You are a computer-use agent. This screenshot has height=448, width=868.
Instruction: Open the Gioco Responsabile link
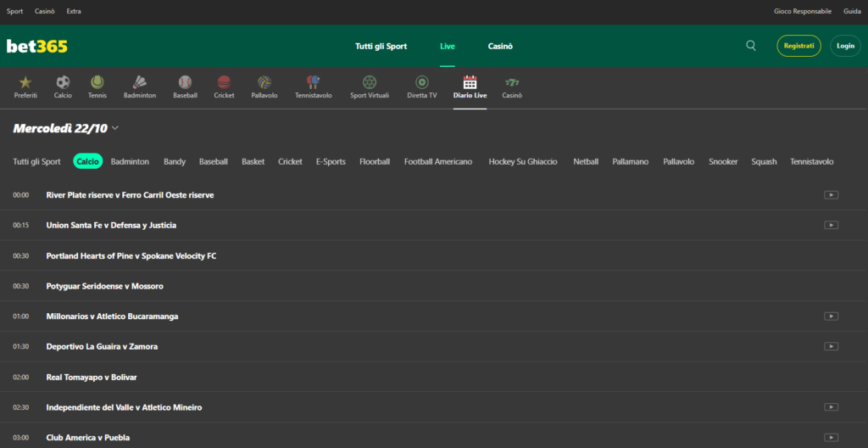click(802, 11)
